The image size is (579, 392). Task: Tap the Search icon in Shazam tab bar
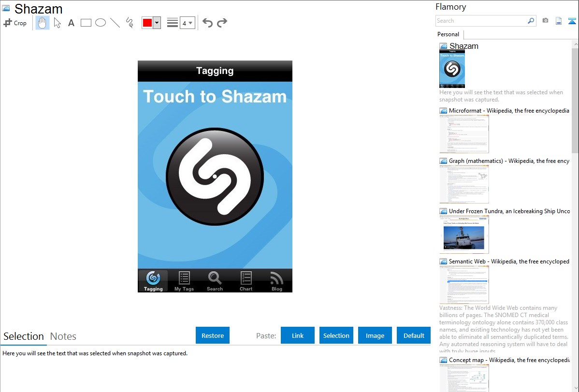pyautogui.click(x=215, y=281)
